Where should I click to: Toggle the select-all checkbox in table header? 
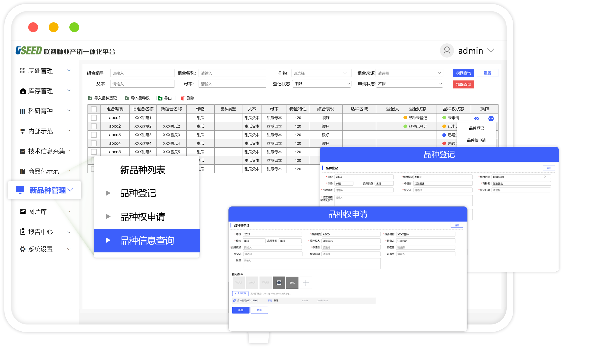[94, 109]
